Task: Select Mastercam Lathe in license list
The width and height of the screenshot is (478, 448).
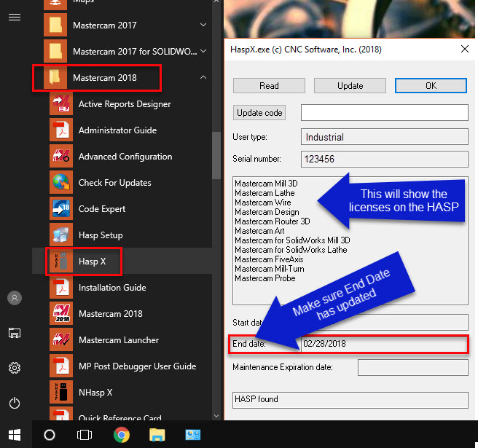Action: (x=265, y=193)
